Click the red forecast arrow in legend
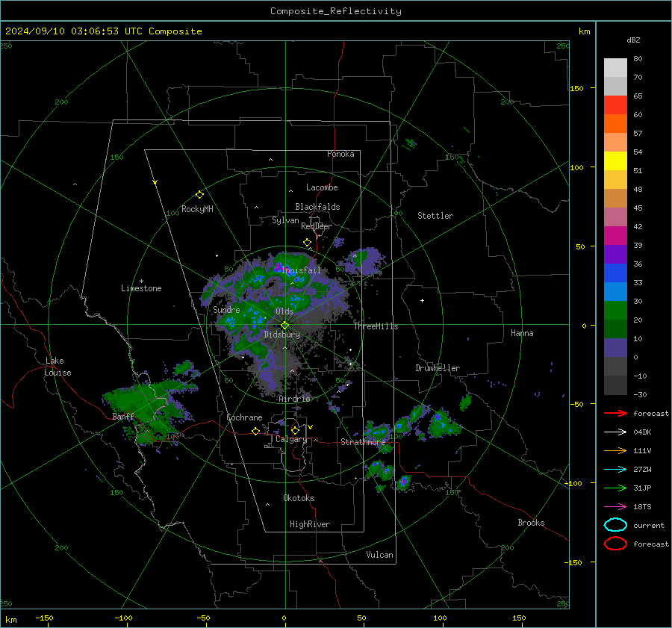The height and width of the screenshot is (628, 672). [x=615, y=413]
